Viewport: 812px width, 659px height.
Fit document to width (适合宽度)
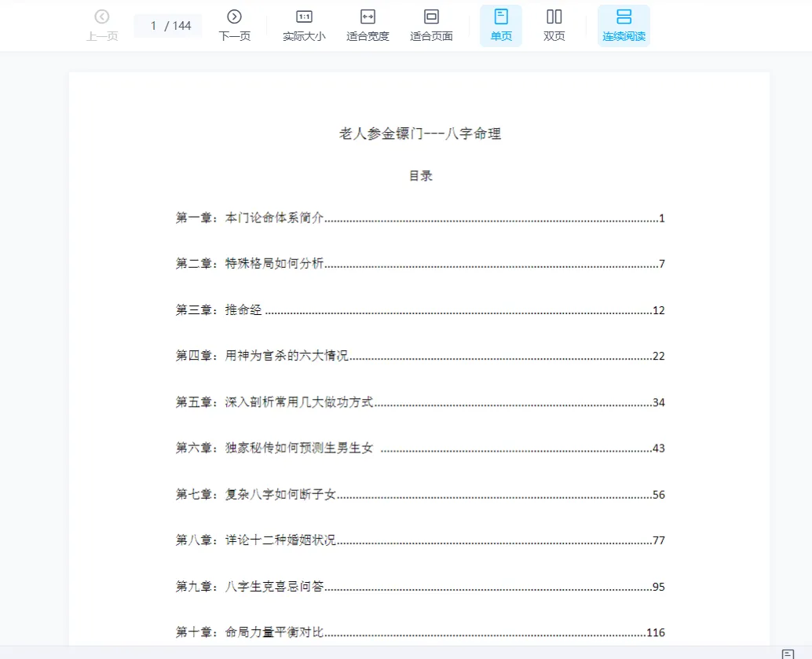[368, 25]
